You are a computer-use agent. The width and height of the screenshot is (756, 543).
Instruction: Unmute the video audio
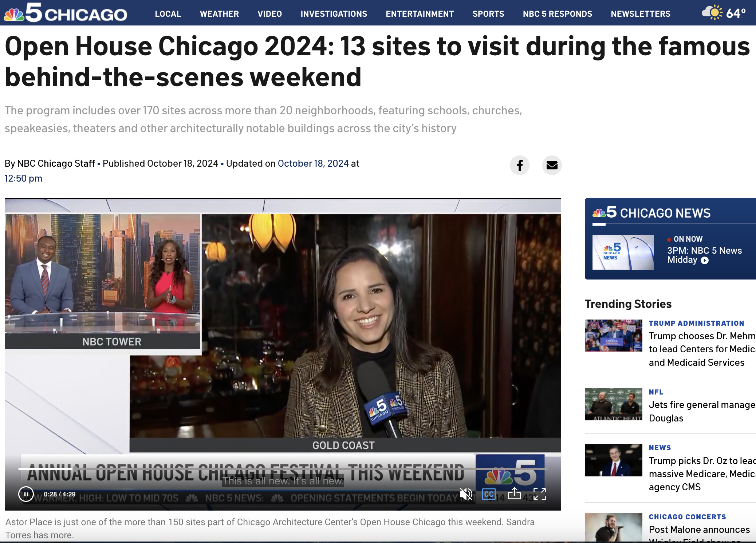coord(466,494)
